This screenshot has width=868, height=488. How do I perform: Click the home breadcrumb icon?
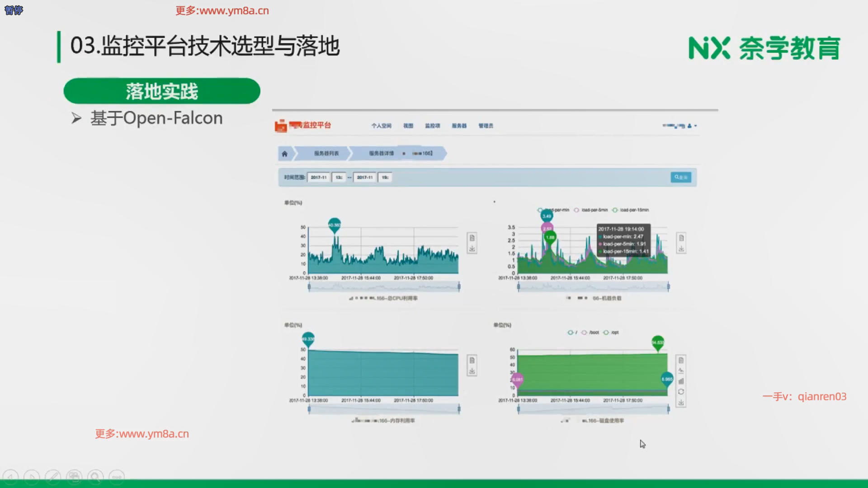(x=284, y=154)
